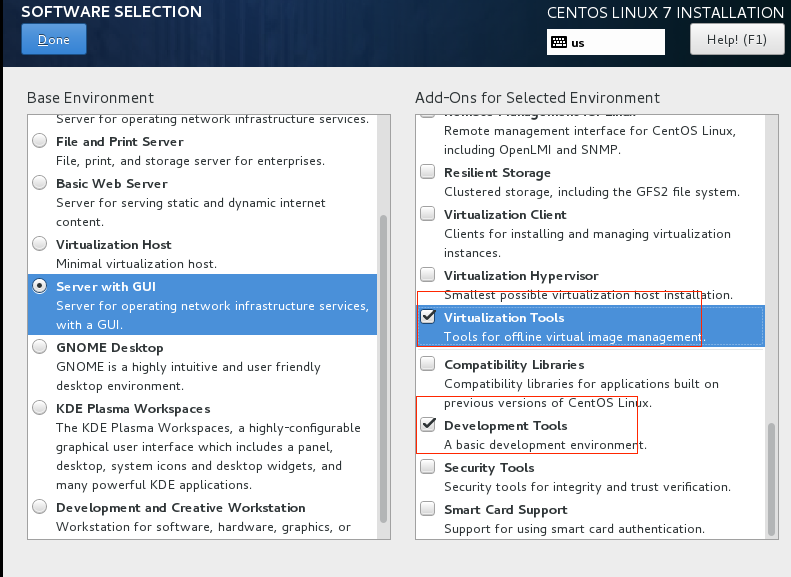Enable Smart Card Support checkbox
Image resolution: width=791 pixels, height=577 pixels.
[428, 508]
